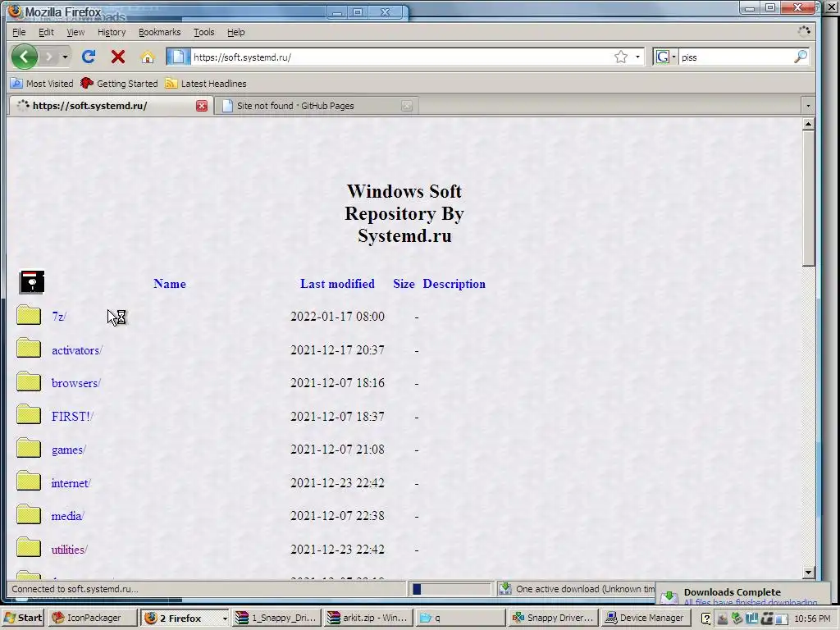Screen dimensions: 840x630
Task: Bookmark this page with the star icon
Action: 621,57
